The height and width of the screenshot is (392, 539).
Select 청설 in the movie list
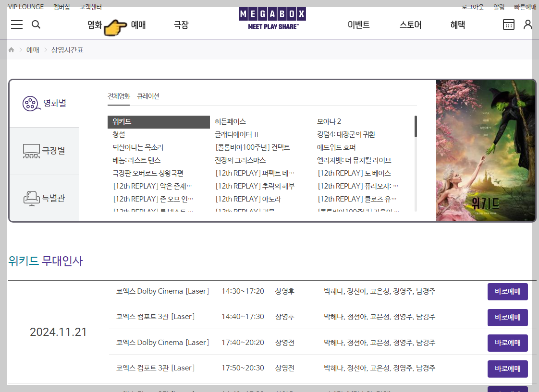pyautogui.click(x=119, y=134)
